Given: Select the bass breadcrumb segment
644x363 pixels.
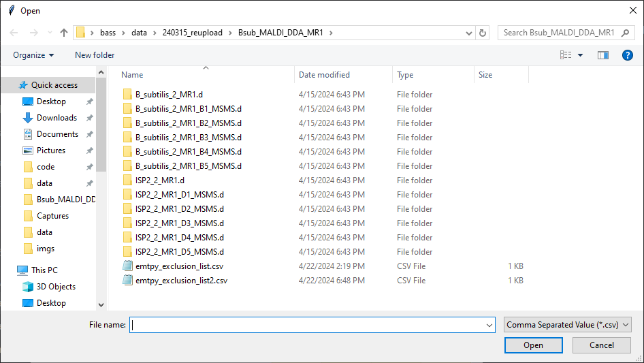Looking at the screenshot, I should (x=108, y=33).
